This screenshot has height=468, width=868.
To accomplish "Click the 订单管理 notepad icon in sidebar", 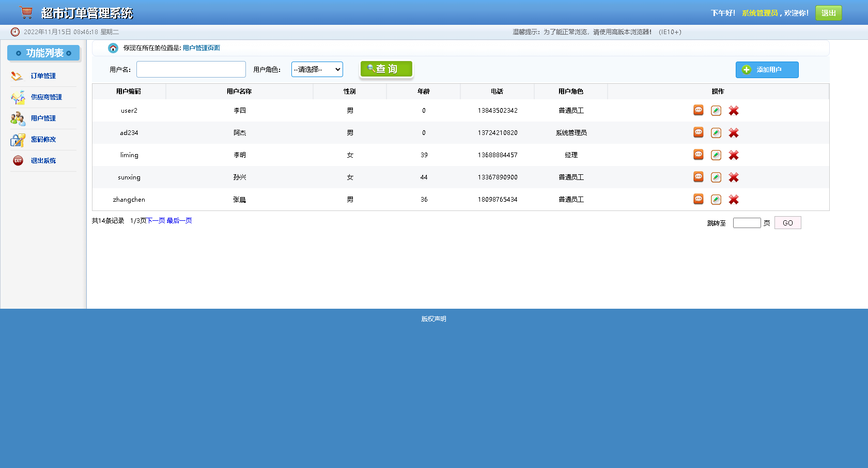I will [x=17, y=76].
